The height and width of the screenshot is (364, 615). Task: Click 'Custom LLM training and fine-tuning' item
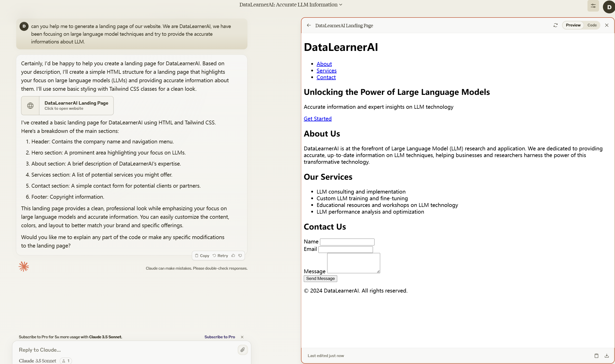point(362,198)
